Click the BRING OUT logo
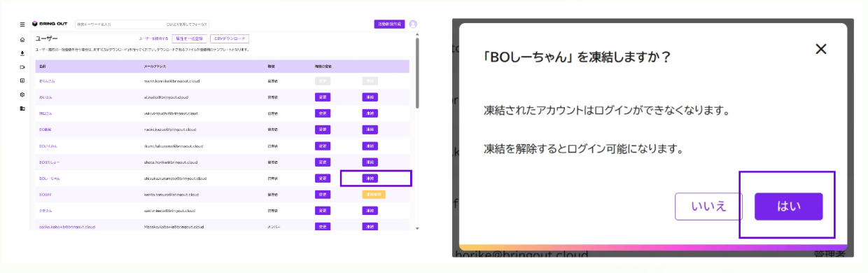This screenshot has width=868, height=273. tap(50, 24)
